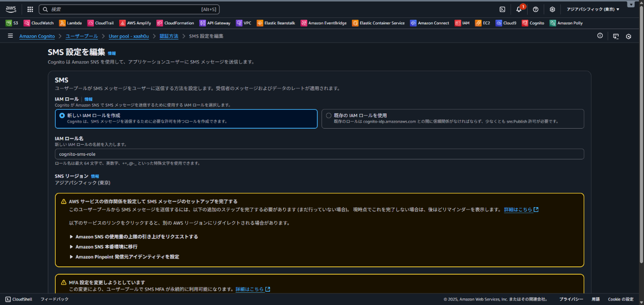Expand Amazon SNS 本番環境に移行 section

point(103,247)
